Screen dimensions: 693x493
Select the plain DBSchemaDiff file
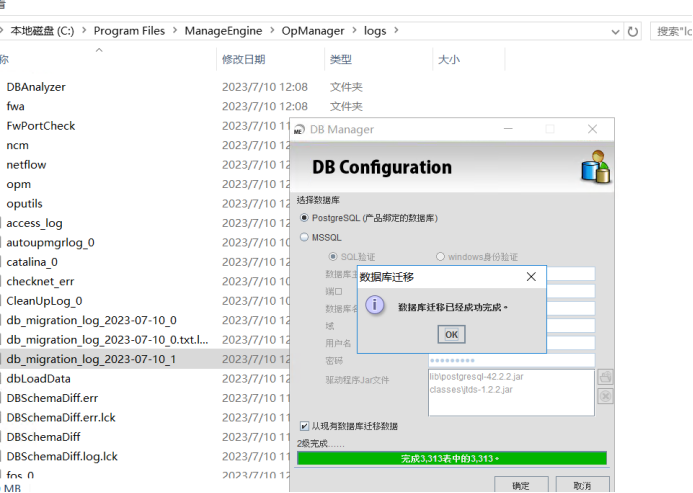coord(43,437)
